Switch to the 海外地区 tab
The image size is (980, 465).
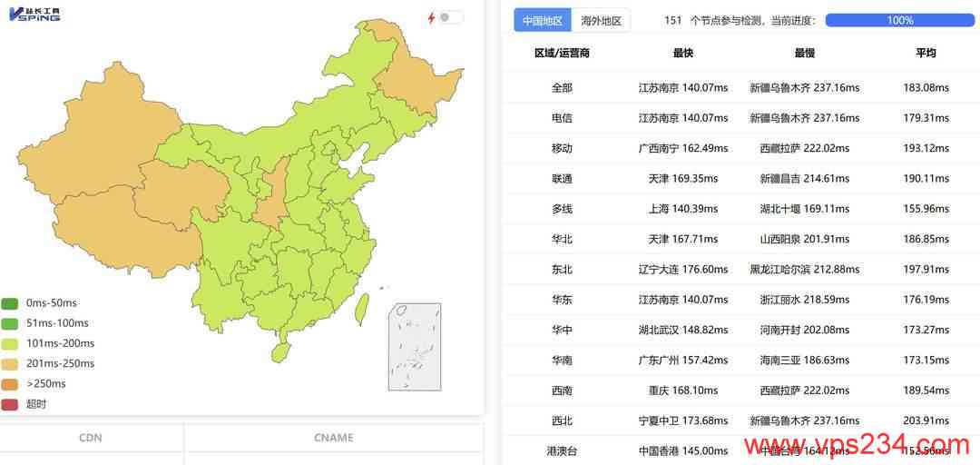point(602,21)
